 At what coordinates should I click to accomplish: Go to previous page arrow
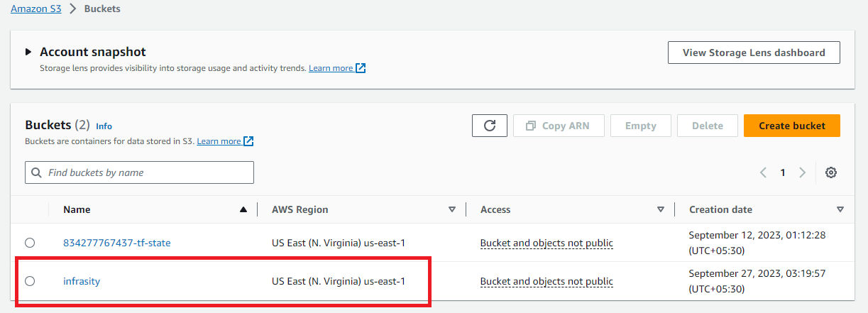click(x=764, y=172)
